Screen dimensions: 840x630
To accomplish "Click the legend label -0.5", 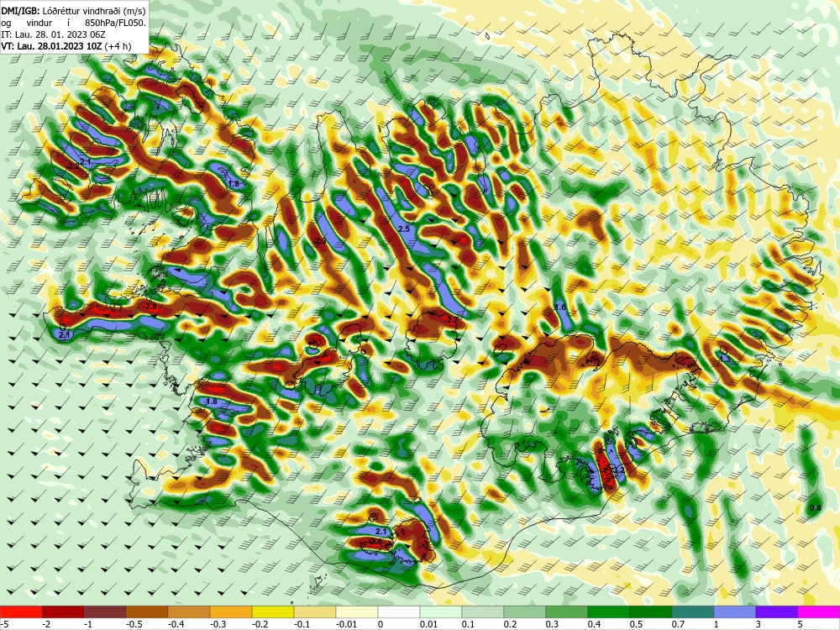I will pos(133,623).
